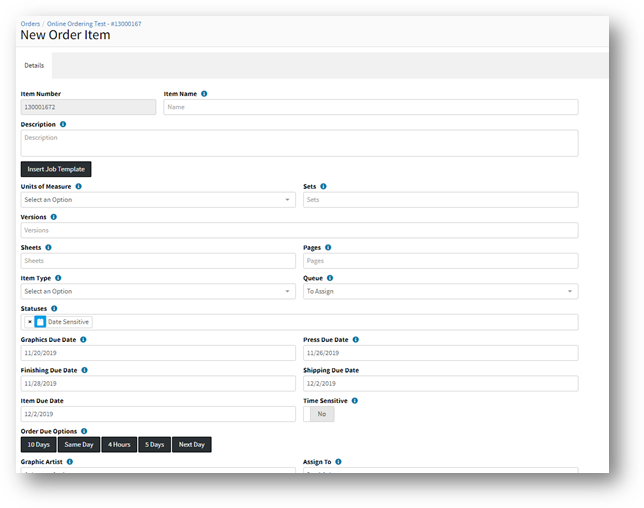Open Online Ordering Test #13000167 breadcrumb
The width and height of the screenshot is (644, 508).
pos(94,24)
